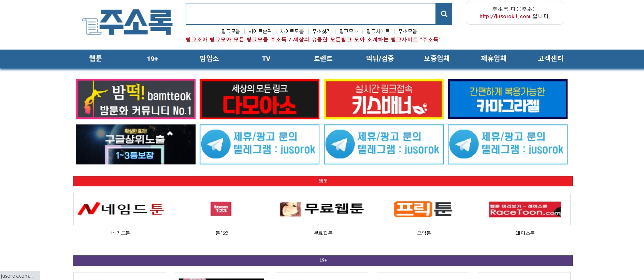Open the 밤떡 bamtteok banner
The height and width of the screenshot is (280, 644).
tap(135, 99)
